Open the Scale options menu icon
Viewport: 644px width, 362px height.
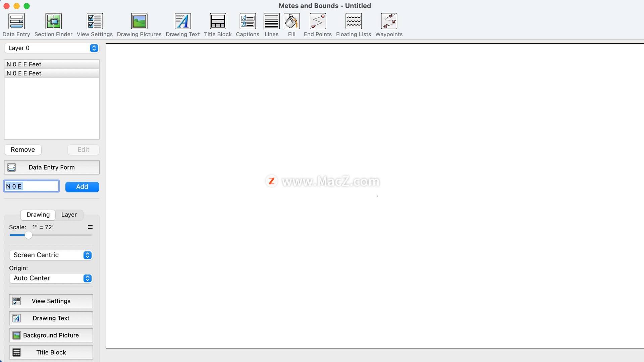tap(90, 227)
